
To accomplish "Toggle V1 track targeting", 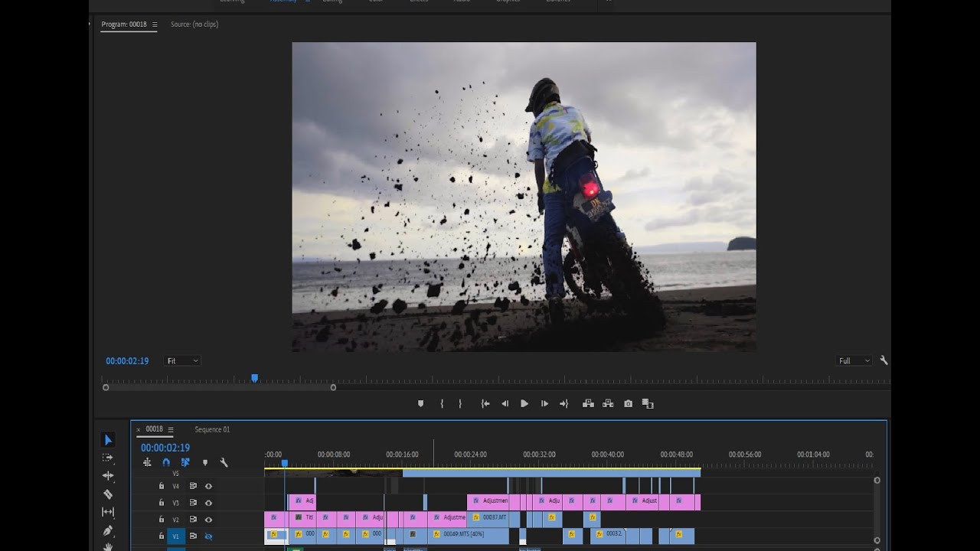I will [176, 536].
